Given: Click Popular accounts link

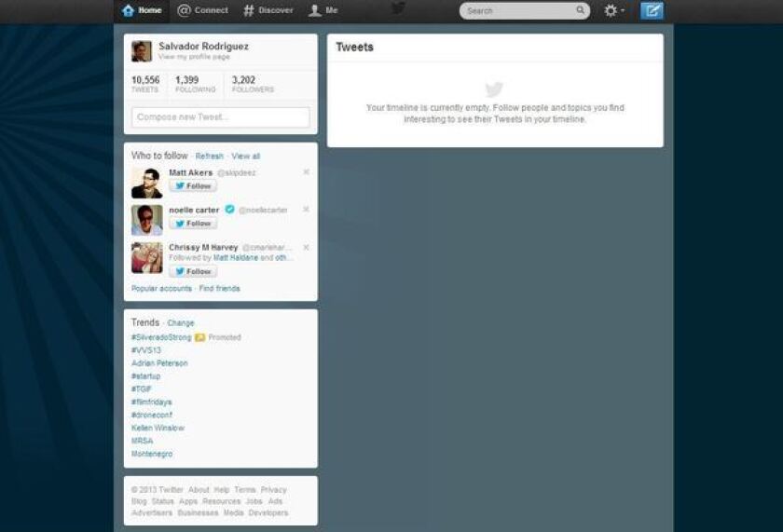Looking at the screenshot, I should (161, 289).
